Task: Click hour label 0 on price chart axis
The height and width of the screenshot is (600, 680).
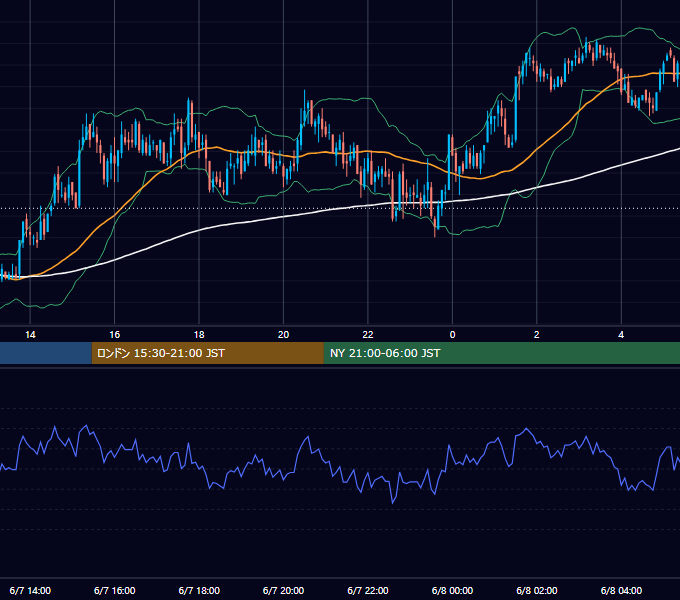Action: [452, 335]
